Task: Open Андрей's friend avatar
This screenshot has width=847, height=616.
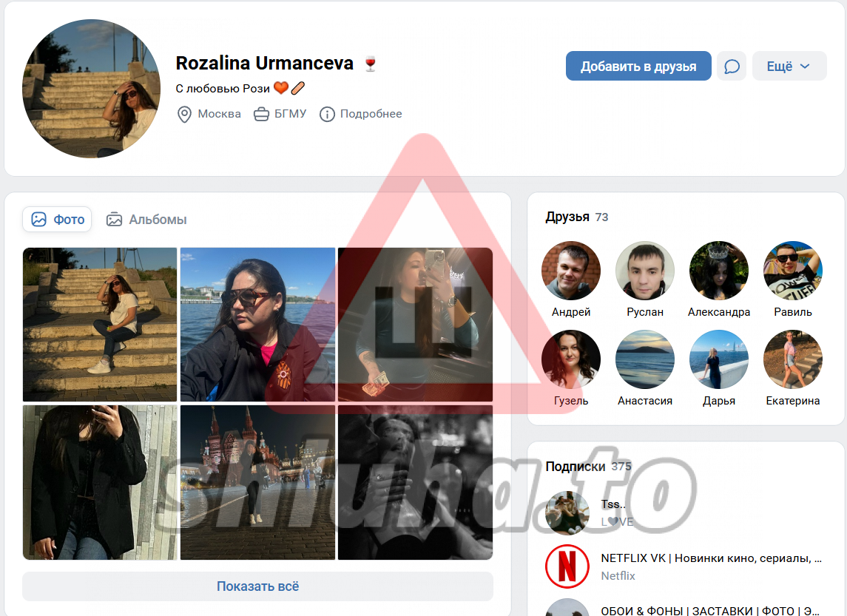Action: pyautogui.click(x=570, y=271)
